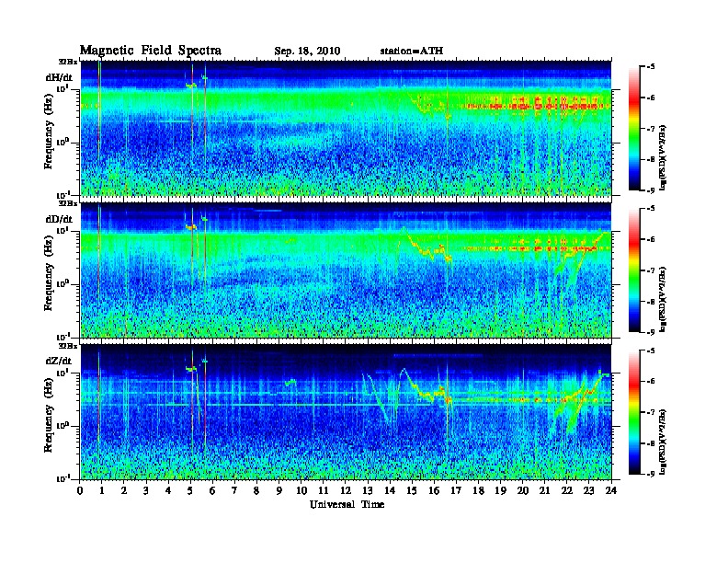Click hour 10 on time axis
The image size is (728, 563).
301,491
